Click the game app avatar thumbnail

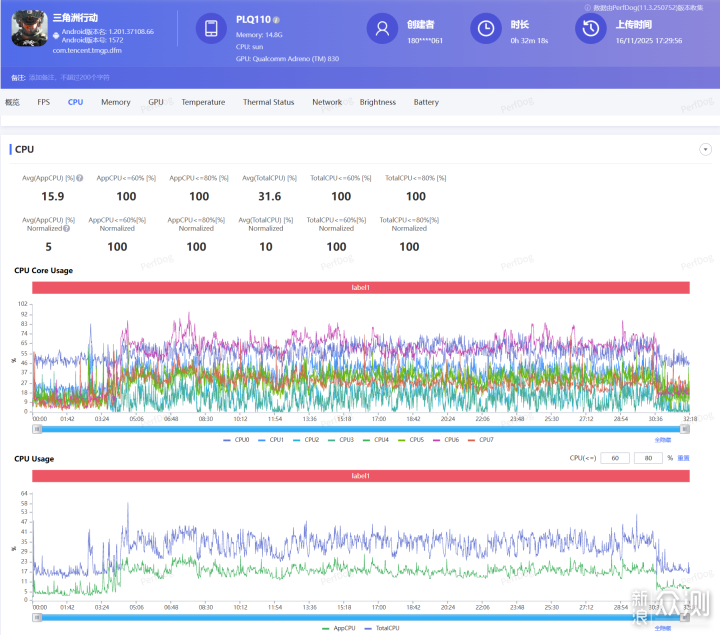click(30, 30)
